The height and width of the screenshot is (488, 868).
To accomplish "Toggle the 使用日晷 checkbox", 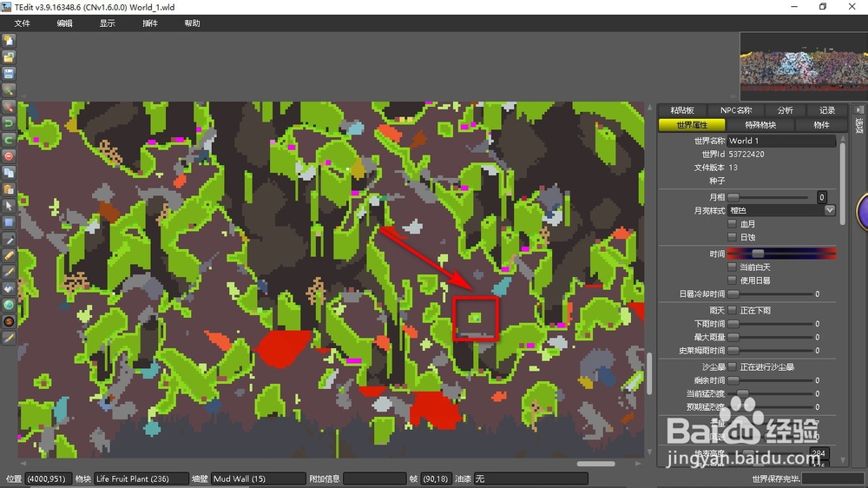I will tap(732, 280).
